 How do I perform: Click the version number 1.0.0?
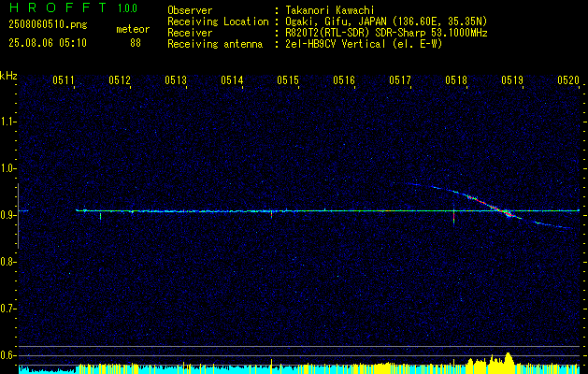[127, 7]
